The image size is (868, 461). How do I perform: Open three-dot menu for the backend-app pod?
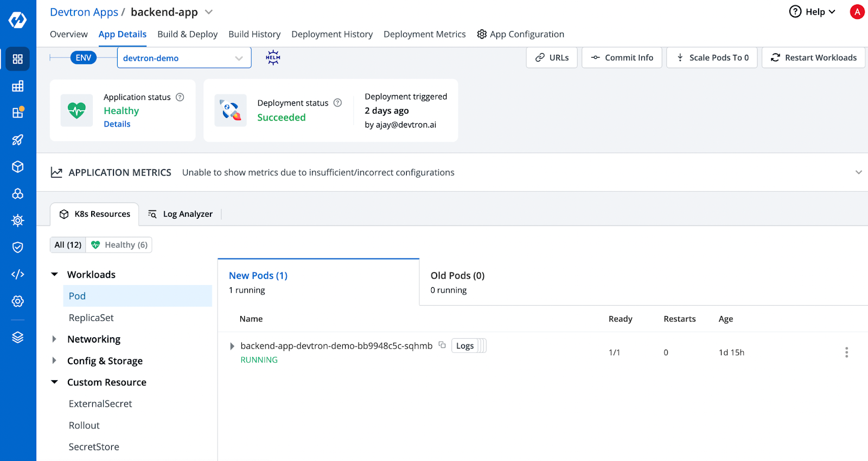tap(846, 352)
